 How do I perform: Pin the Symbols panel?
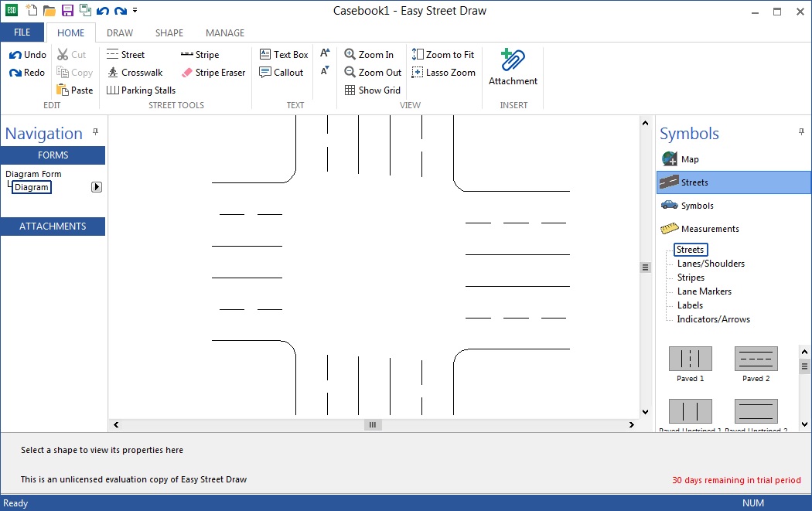pos(803,131)
